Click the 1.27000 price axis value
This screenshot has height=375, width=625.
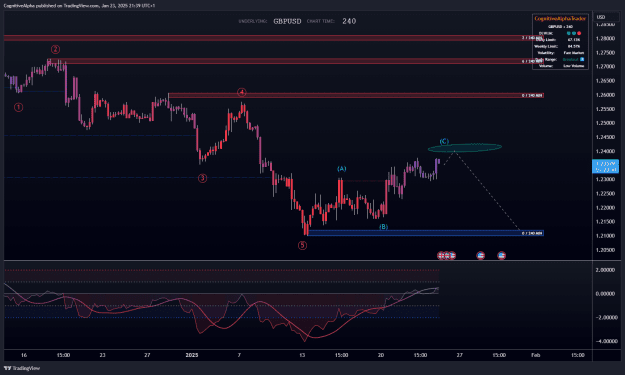[605, 67]
